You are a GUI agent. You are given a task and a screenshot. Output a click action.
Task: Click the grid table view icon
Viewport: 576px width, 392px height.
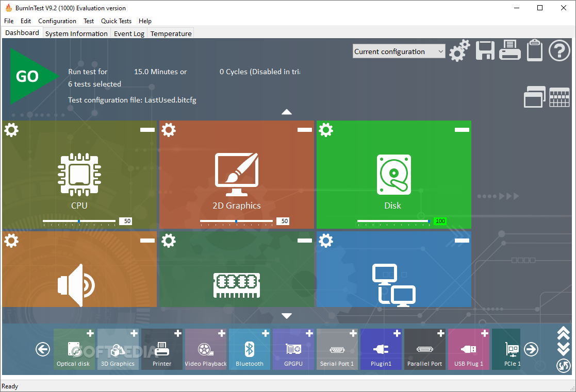point(559,97)
